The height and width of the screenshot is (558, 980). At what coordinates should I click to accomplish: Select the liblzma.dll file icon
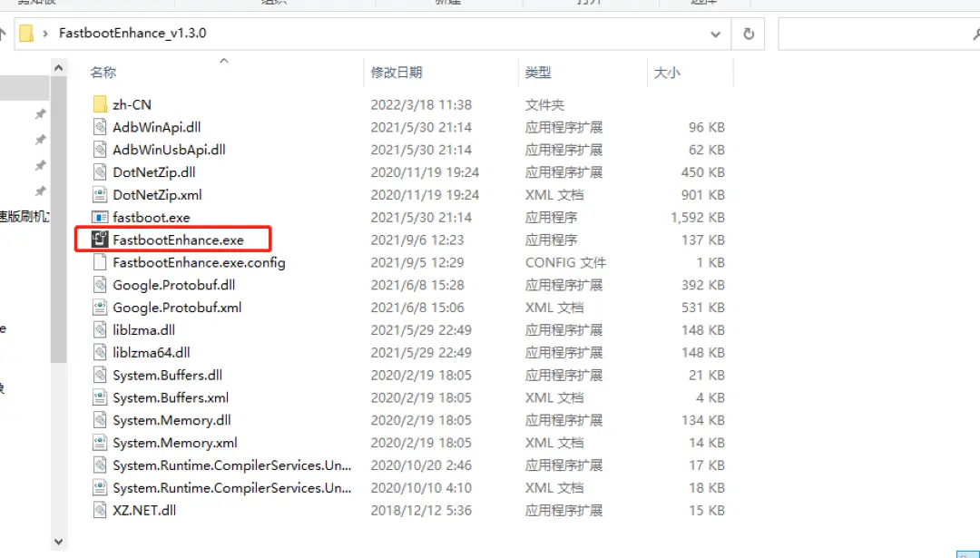[x=100, y=329]
